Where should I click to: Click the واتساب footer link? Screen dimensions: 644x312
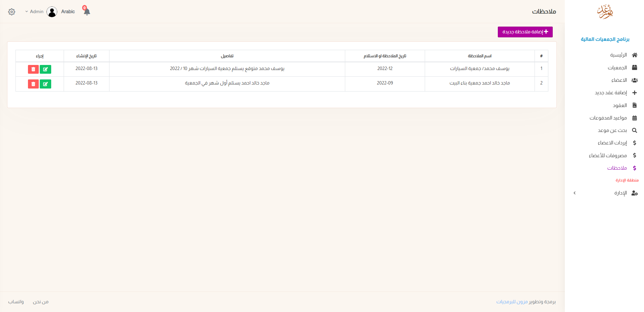16,302
